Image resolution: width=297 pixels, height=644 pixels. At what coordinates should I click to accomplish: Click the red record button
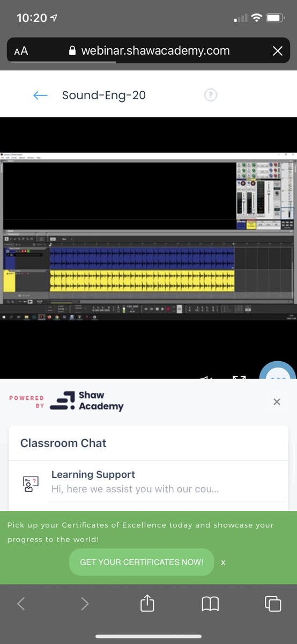pos(168,309)
